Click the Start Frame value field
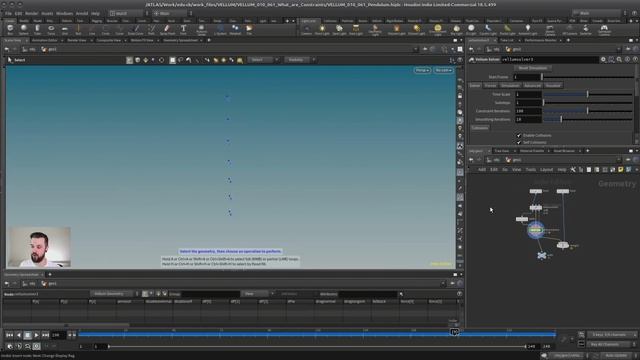Viewport: 640px width, 360px height. (x=527, y=77)
